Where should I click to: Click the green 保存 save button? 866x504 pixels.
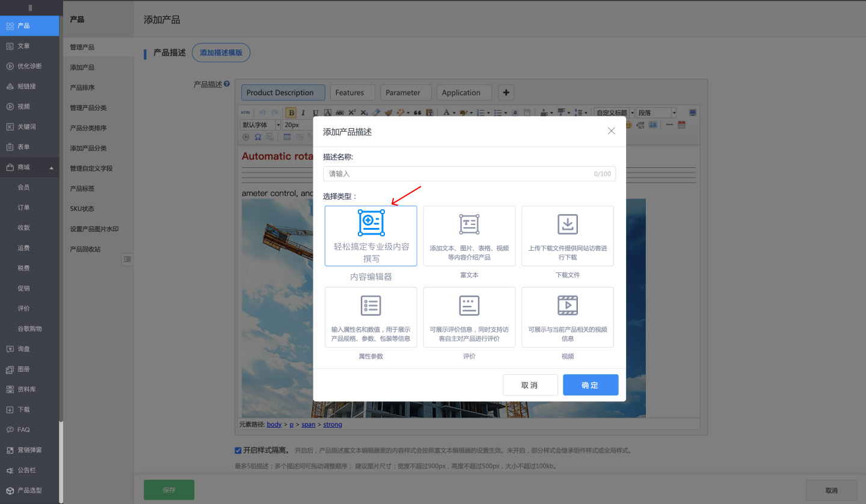pyautogui.click(x=169, y=490)
